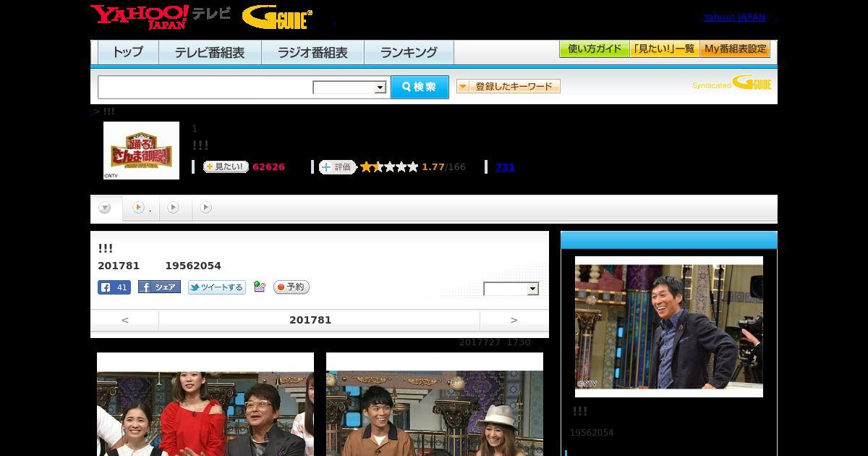
Task: Click the sidebar 19562054 time text
Action: pos(592,433)
